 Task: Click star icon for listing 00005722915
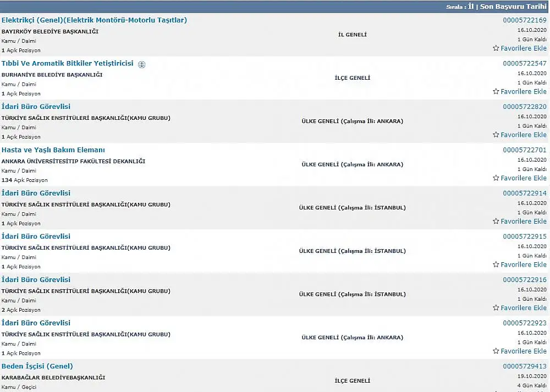coord(496,264)
